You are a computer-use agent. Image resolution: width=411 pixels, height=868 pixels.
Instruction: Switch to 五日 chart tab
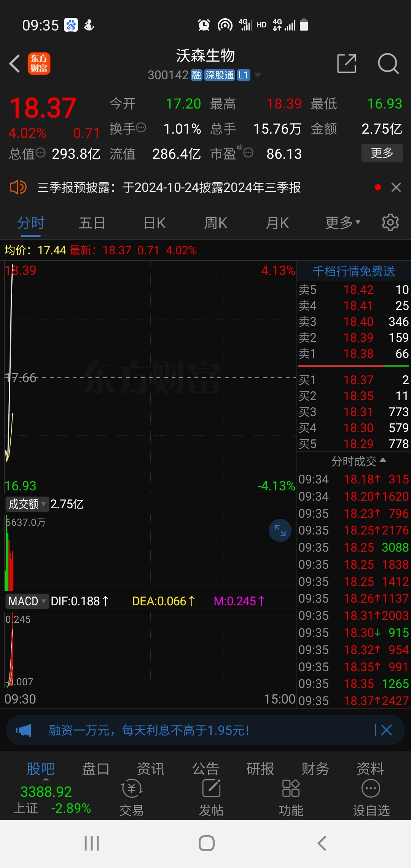coord(92,223)
